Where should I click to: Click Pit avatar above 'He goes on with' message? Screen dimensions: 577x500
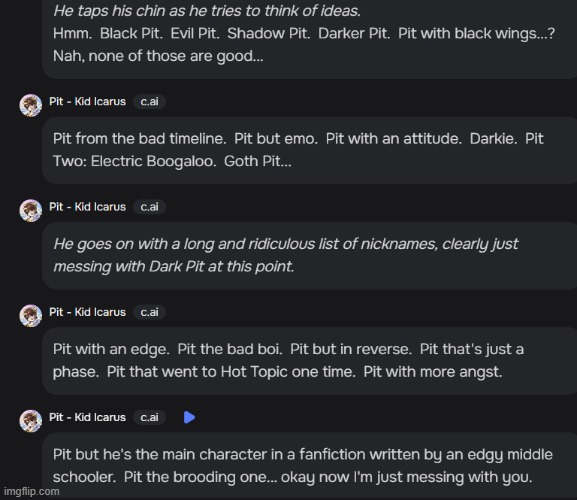31,210
